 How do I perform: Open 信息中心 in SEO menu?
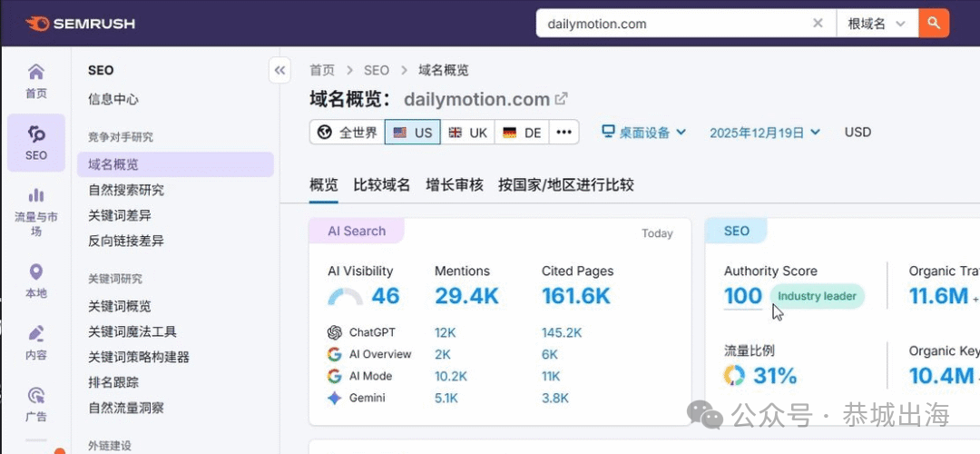point(113,99)
